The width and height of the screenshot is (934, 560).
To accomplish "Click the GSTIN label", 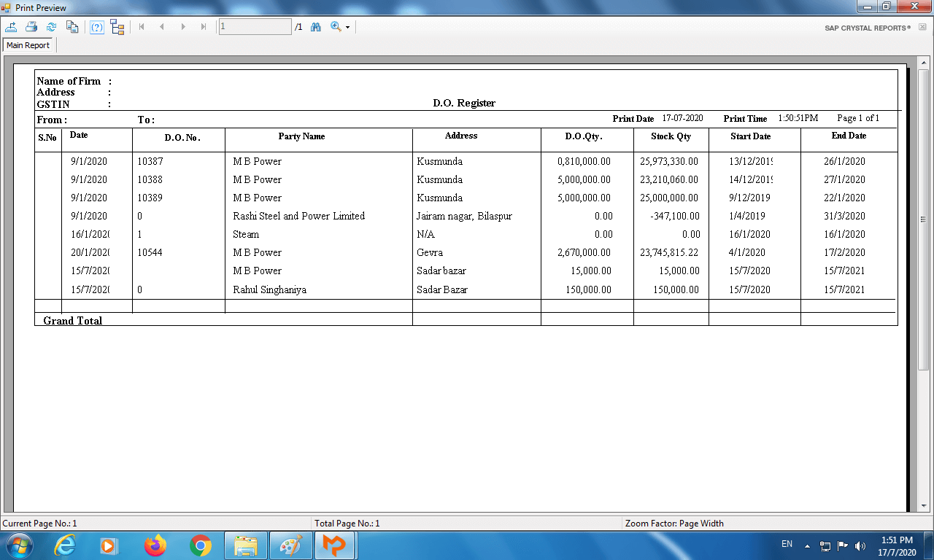I will click(53, 104).
